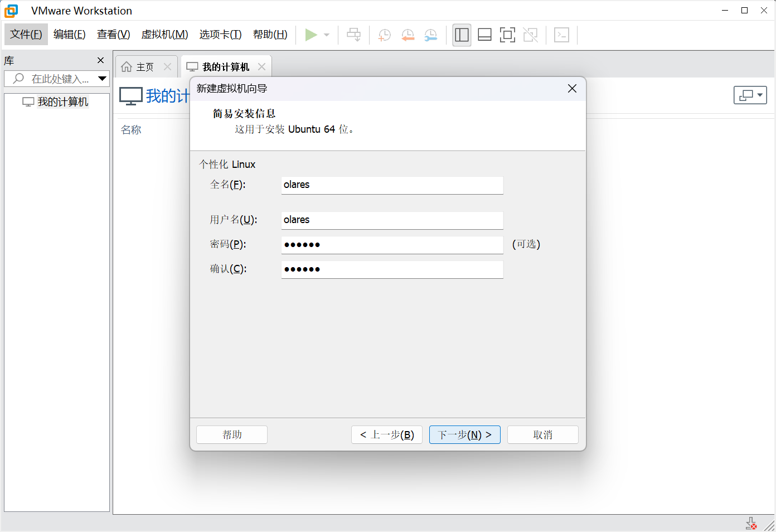Enter full screen mode icon
The height and width of the screenshot is (532, 776).
pyautogui.click(x=507, y=35)
